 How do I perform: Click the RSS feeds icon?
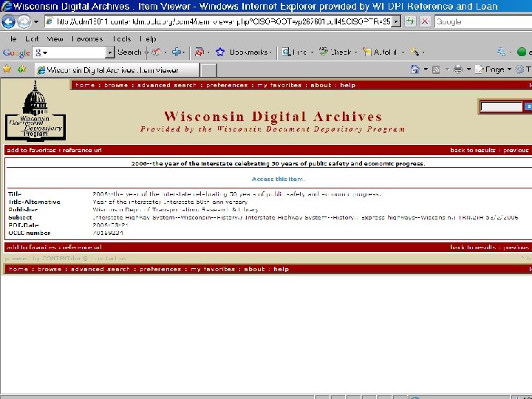(437, 69)
